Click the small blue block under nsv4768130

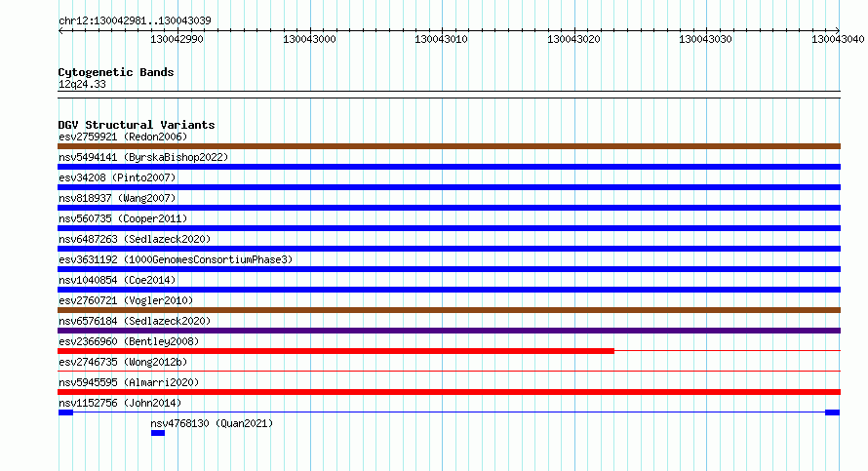click(158, 433)
